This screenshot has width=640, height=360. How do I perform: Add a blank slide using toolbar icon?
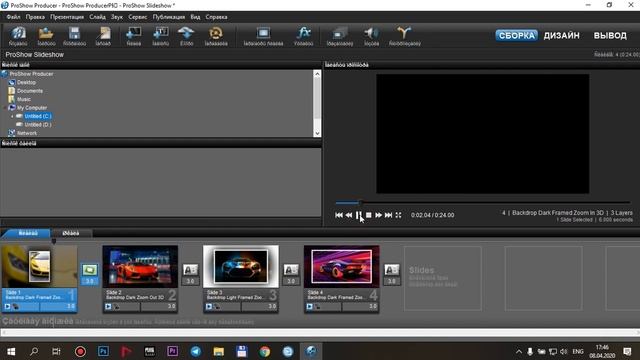point(133,36)
